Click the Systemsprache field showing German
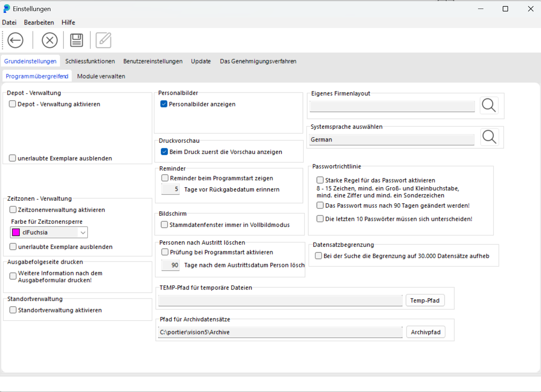 (392, 139)
